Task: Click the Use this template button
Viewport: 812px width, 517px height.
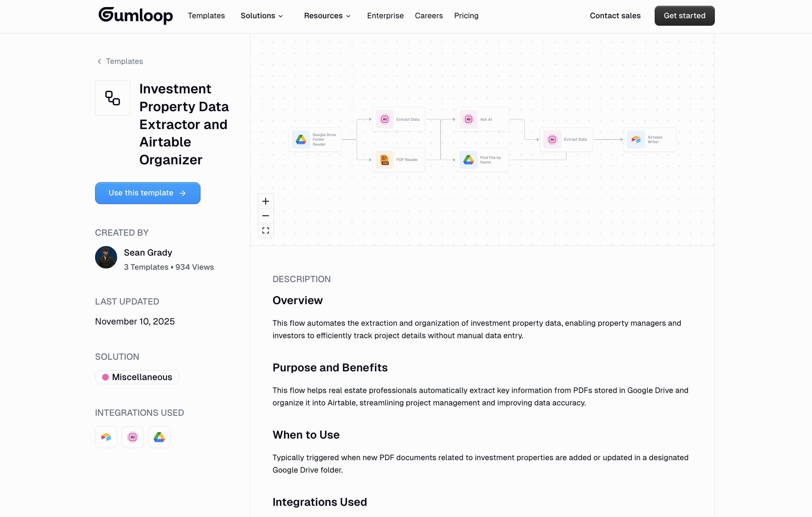Action: click(147, 193)
